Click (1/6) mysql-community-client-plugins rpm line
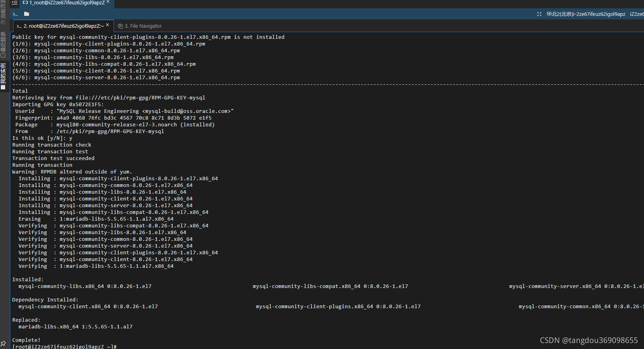 tap(109, 44)
